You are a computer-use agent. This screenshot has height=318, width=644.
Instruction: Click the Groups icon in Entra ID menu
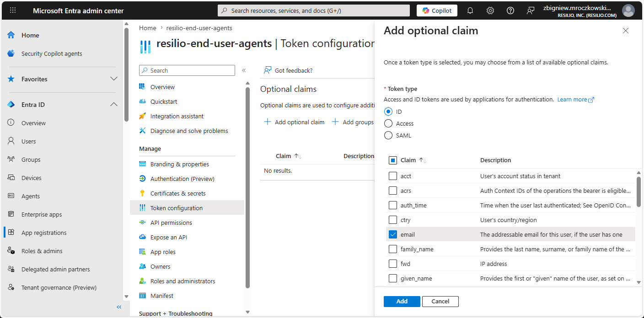click(x=11, y=159)
